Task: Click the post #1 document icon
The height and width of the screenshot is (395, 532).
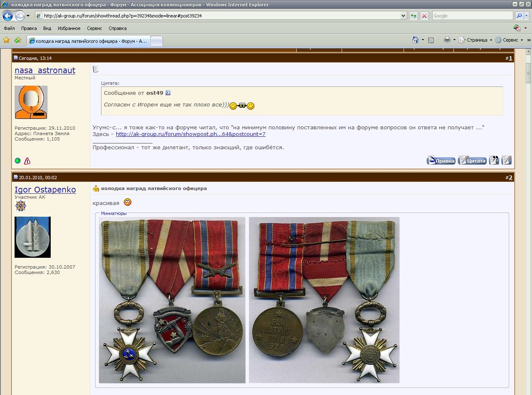Action: point(95,69)
